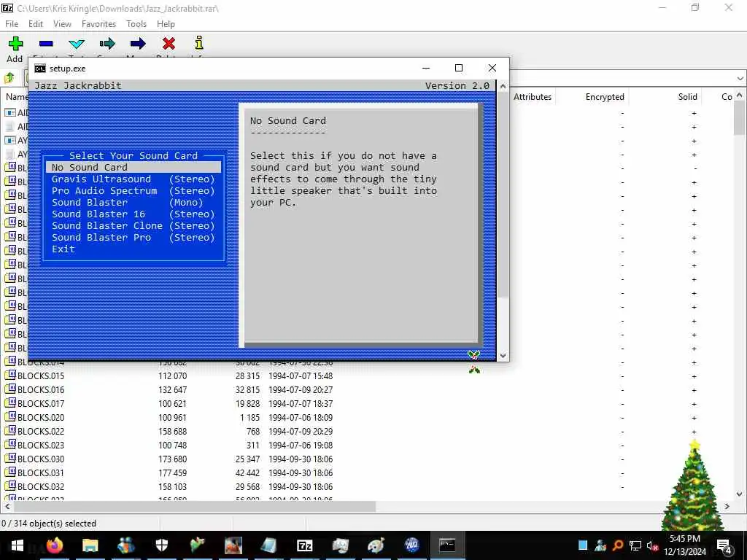747x560 pixels.
Task: Open the Help menu in 7-Zip
Action: click(x=166, y=24)
